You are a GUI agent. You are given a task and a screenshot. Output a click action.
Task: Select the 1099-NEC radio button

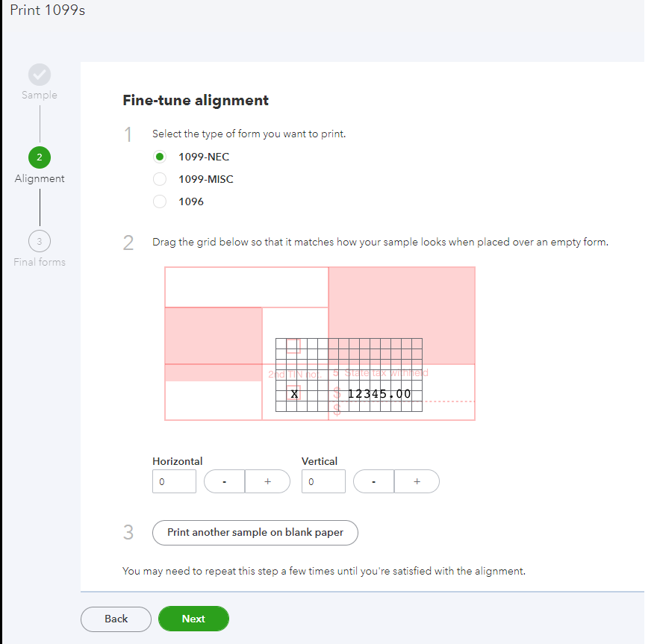(159, 157)
